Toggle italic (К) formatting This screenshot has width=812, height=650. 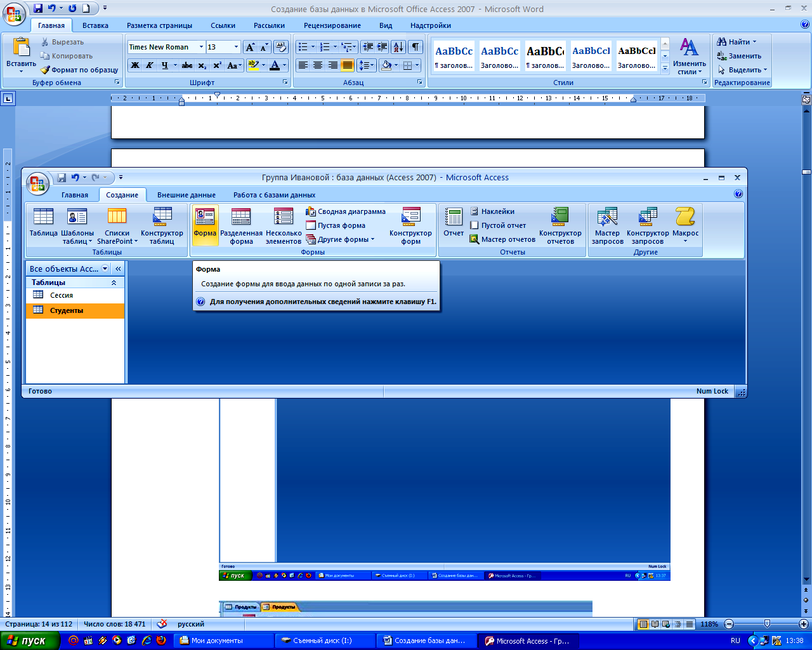[x=150, y=65]
